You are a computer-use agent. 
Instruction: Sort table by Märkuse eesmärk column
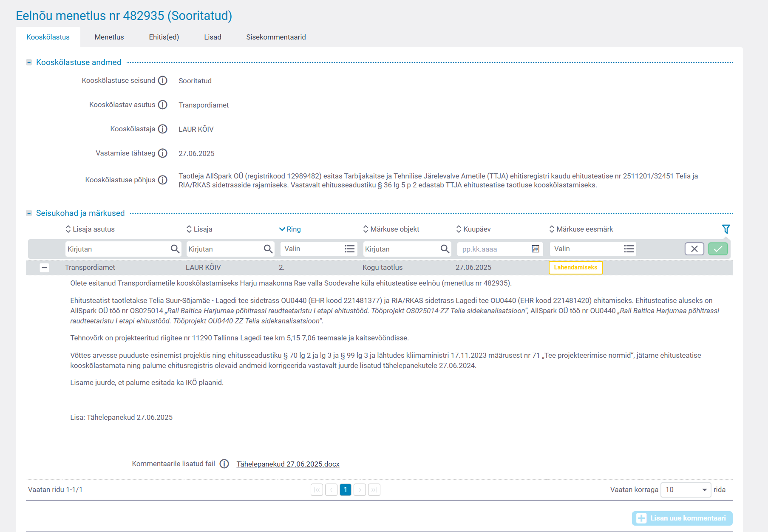tap(581, 229)
